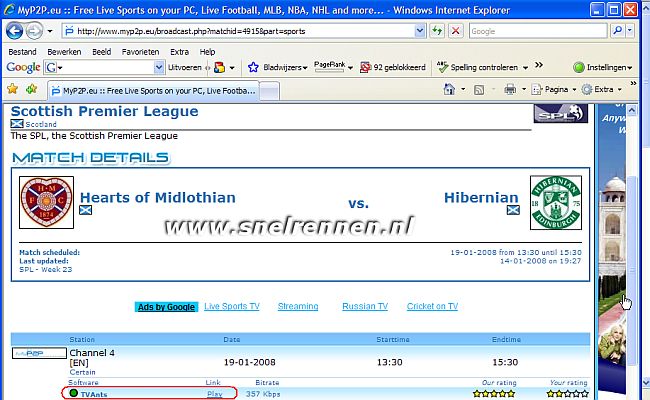This screenshot has width=650, height=400.
Task: Open the Favorieten menu
Action: [141, 52]
